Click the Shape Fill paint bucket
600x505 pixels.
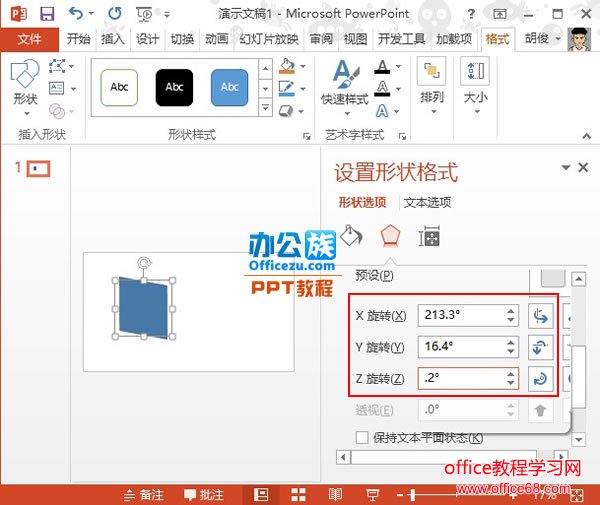(287, 66)
